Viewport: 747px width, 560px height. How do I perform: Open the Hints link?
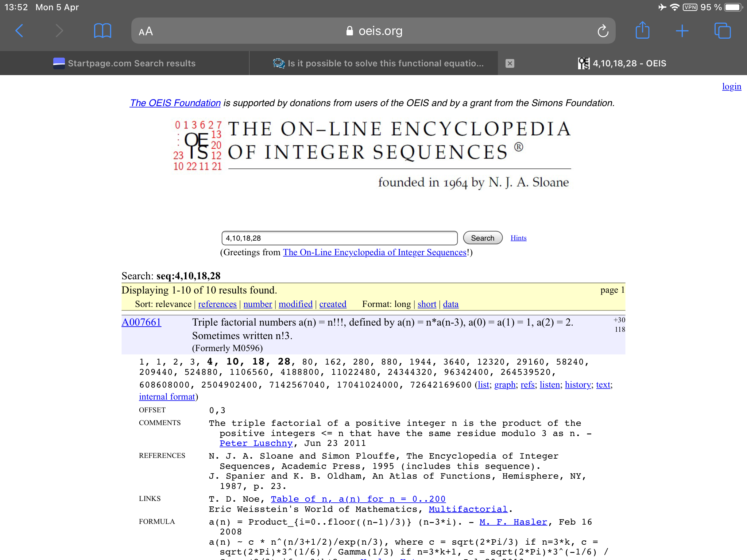(x=518, y=238)
